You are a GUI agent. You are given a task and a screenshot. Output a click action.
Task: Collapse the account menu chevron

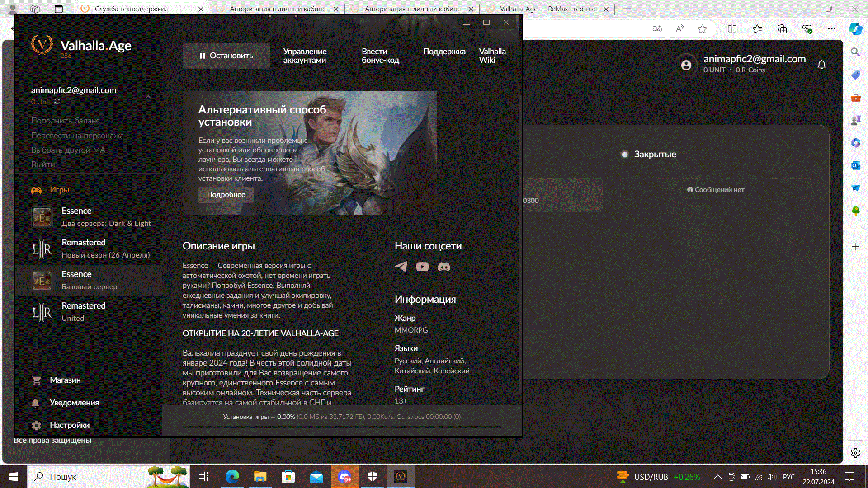pyautogui.click(x=148, y=97)
